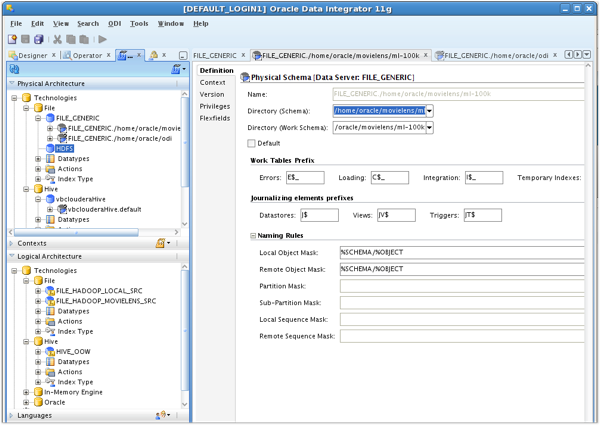Minimize the navigator panel button
The image size is (600, 425).
pyautogui.click(x=183, y=55)
